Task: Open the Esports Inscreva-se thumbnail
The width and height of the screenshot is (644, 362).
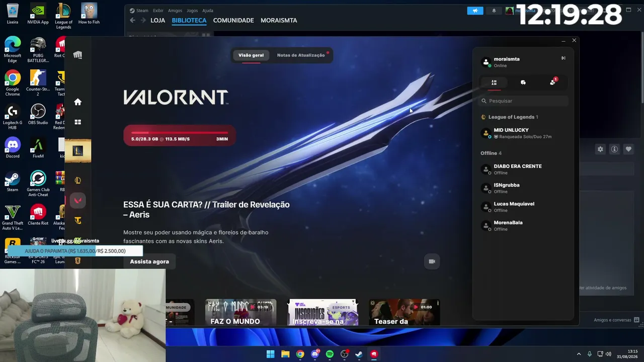Action: coord(323,312)
